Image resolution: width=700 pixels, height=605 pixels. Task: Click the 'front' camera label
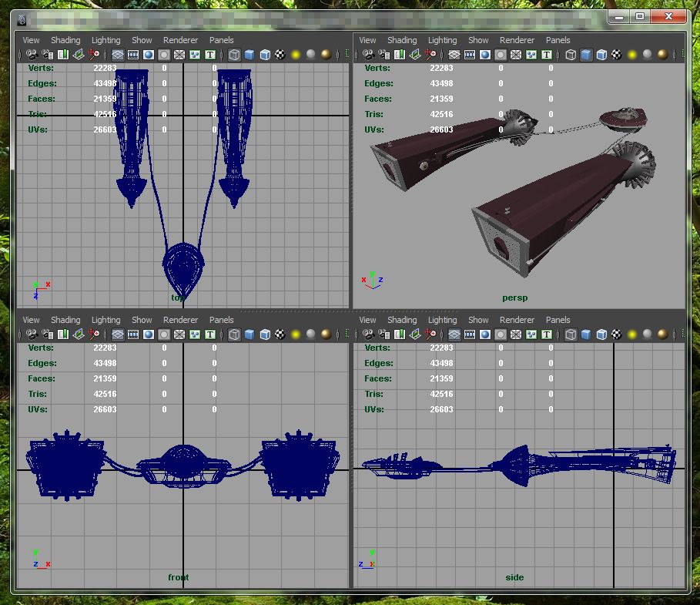178,577
